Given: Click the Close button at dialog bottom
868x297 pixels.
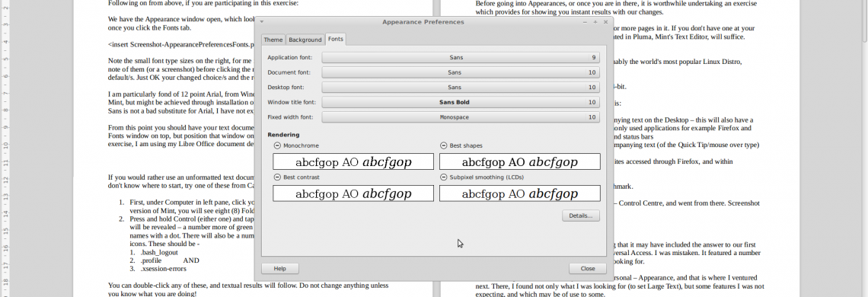Looking at the screenshot, I should (x=587, y=268).
